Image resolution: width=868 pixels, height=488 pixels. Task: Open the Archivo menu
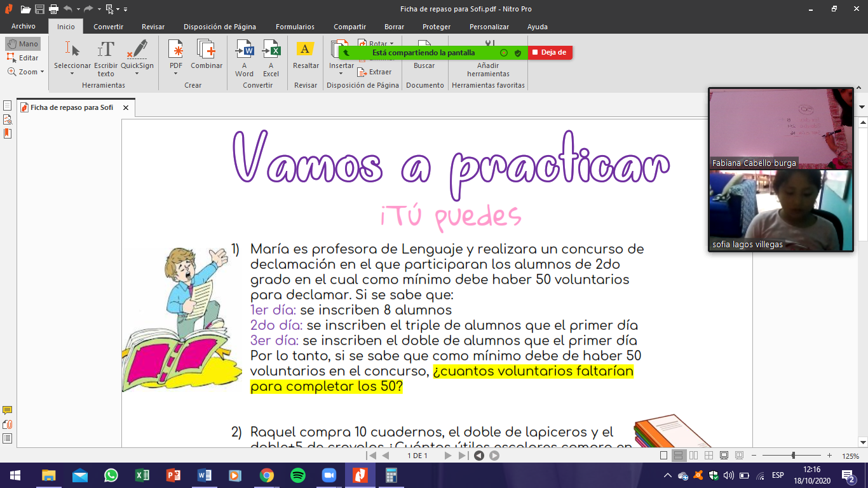point(24,27)
